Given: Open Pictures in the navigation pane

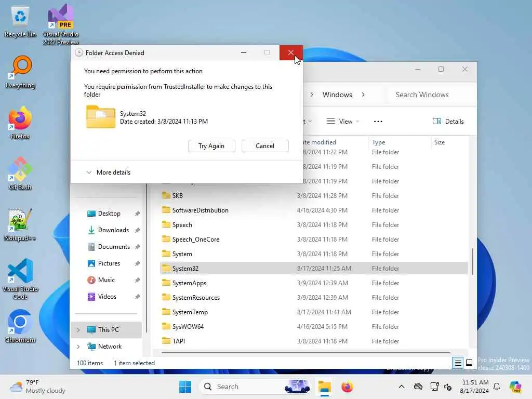Looking at the screenshot, I should point(103,263).
